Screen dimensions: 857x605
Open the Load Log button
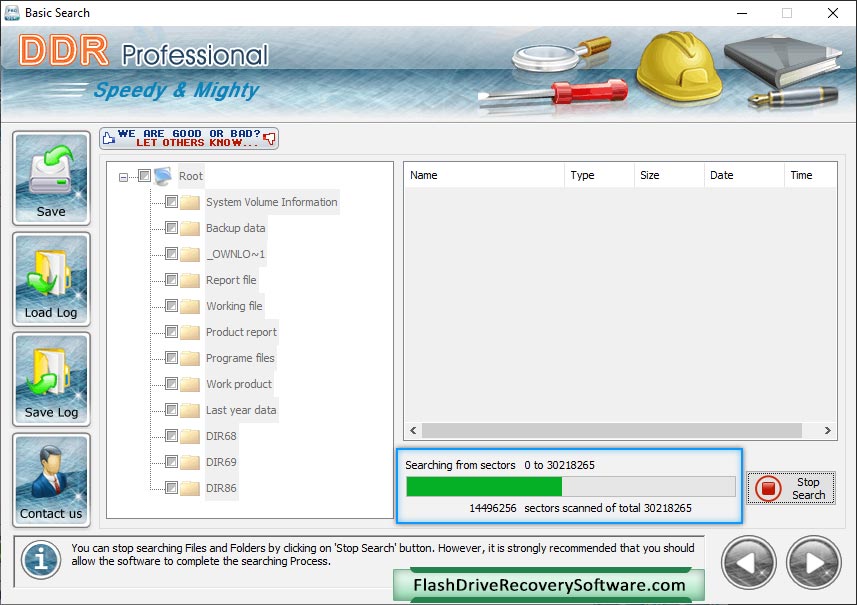[x=51, y=279]
